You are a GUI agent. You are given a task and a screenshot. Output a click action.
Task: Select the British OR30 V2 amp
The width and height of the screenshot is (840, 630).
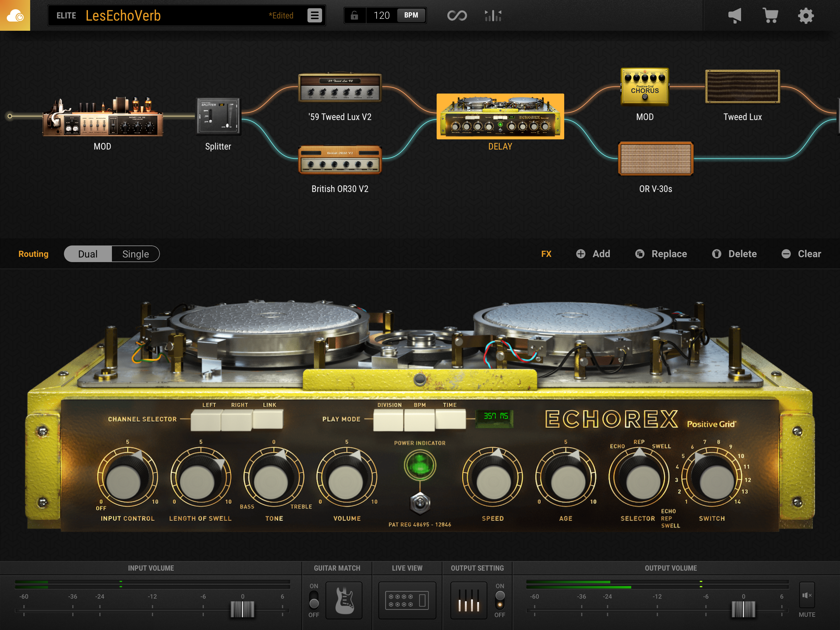[340, 160]
